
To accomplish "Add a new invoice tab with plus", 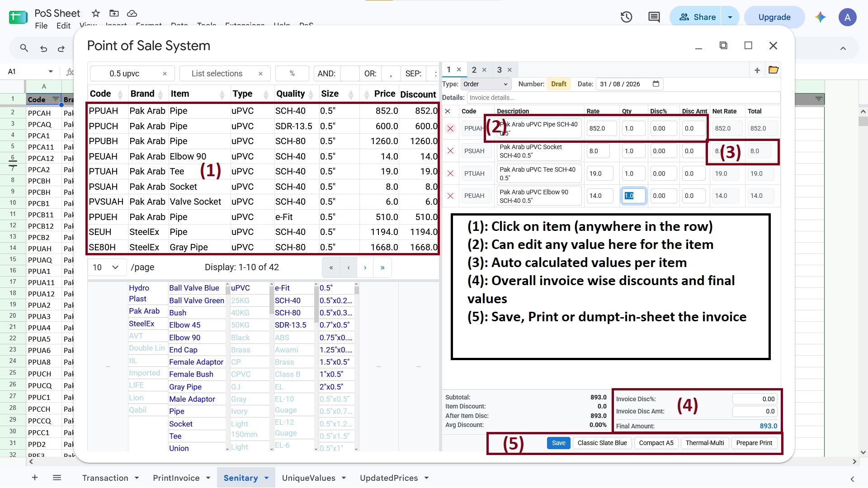I will tap(757, 70).
